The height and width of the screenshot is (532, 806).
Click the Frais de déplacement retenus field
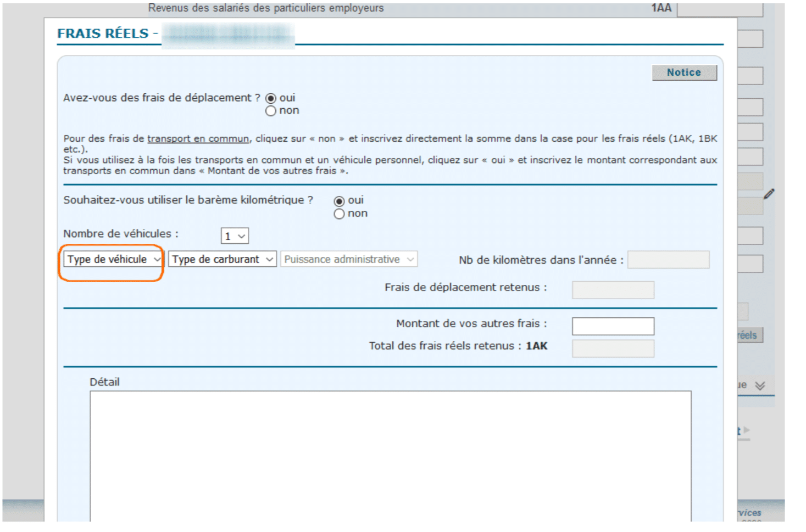pos(613,290)
